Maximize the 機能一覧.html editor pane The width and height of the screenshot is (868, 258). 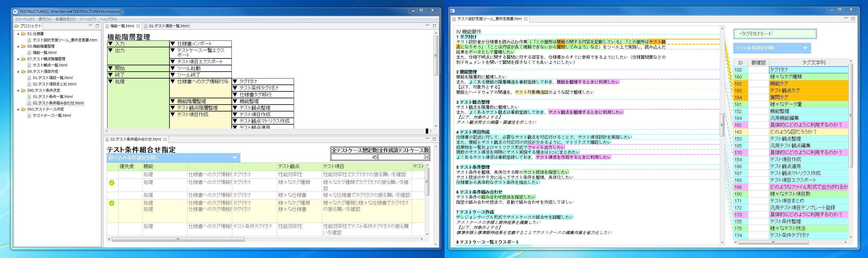pos(434,26)
